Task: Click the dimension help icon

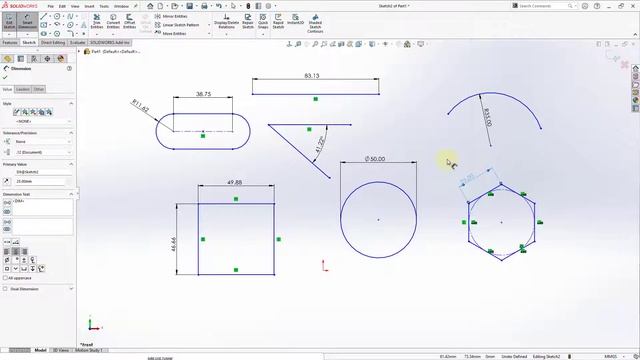Action: click(x=69, y=69)
